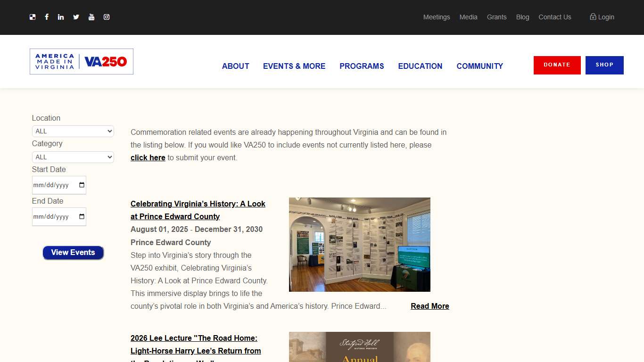Open the Start Date calendar picker icon

click(x=81, y=185)
